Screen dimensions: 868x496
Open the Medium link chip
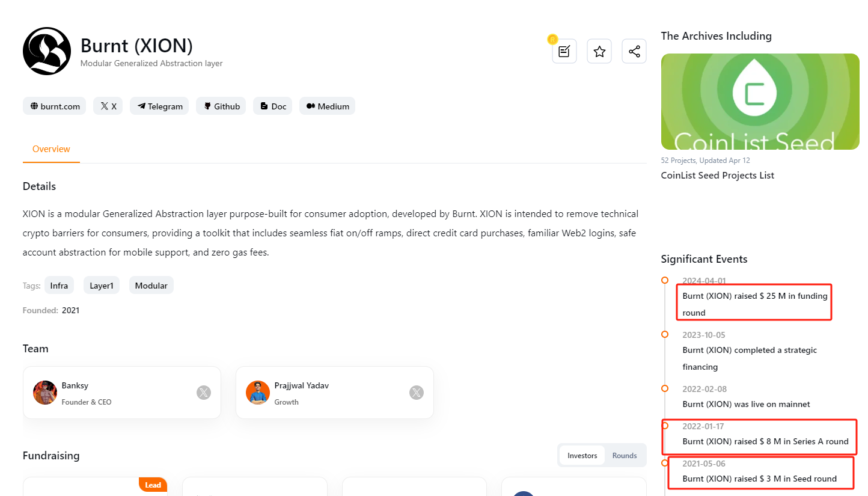(x=328, y=106)
